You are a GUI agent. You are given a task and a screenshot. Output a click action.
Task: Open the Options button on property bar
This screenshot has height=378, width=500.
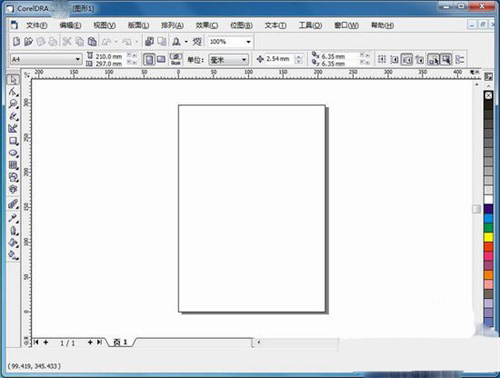460,60
